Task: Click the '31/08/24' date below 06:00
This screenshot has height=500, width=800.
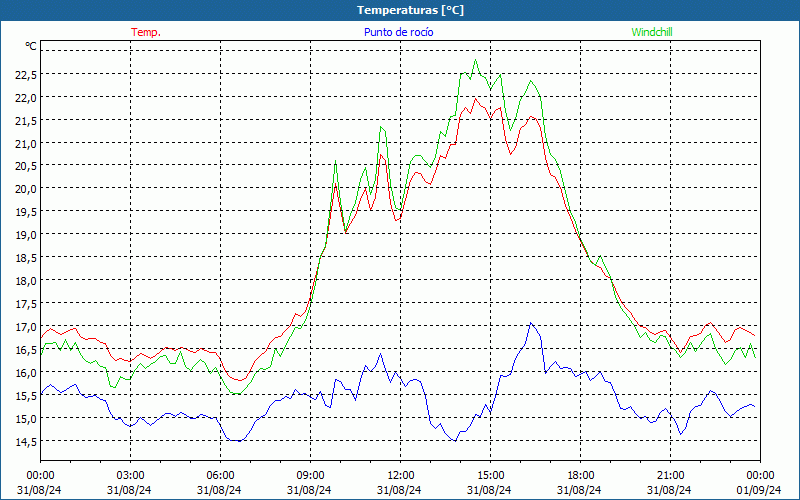Action: [219, 490]
